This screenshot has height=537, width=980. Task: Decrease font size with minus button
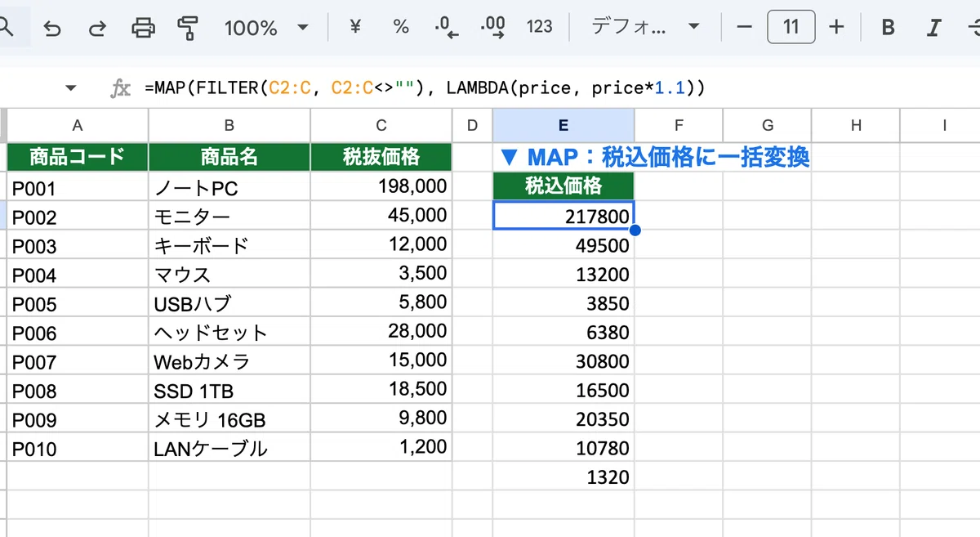coord(744,27)
